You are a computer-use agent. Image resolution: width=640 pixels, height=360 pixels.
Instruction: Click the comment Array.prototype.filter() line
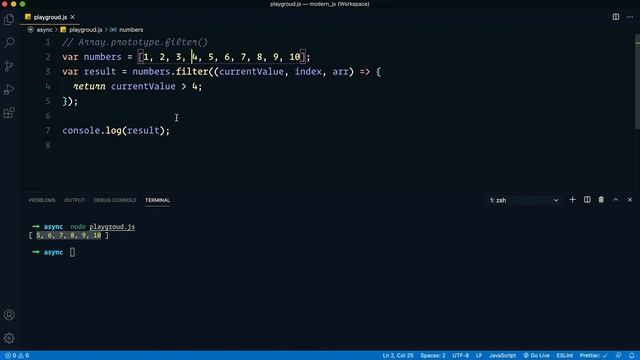135,42
